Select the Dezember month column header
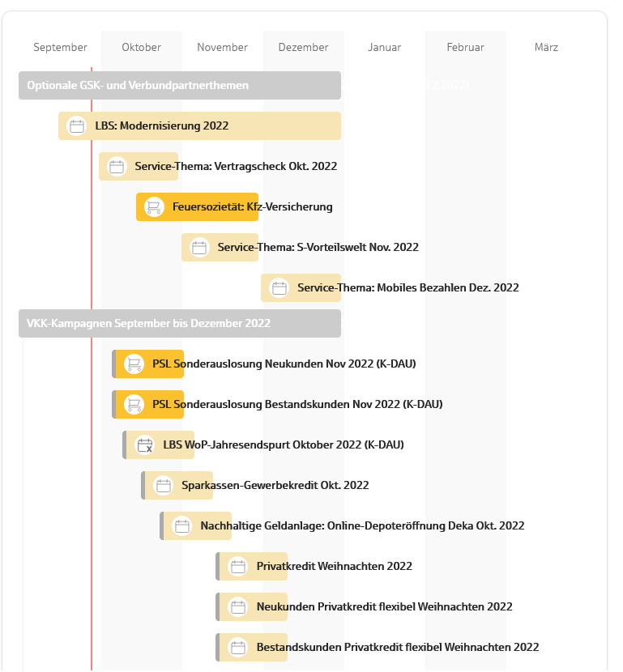623x672 pixels. (304, 48)
